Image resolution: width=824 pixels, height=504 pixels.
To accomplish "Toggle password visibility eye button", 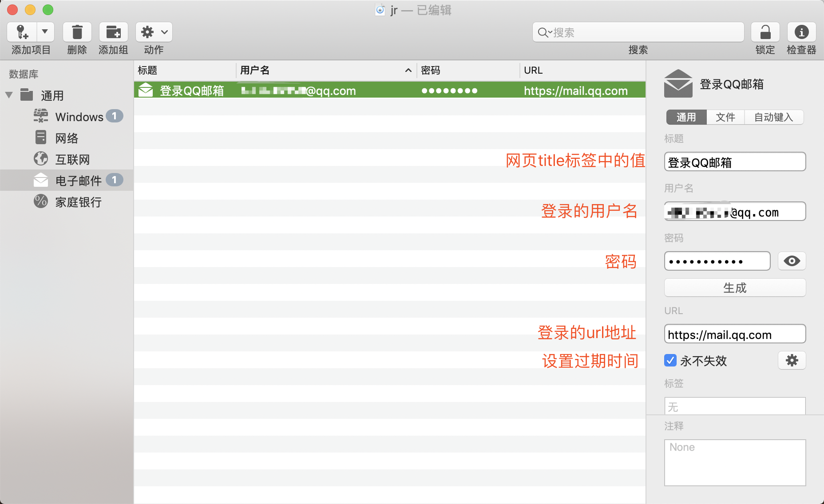I will click(792, 261).
